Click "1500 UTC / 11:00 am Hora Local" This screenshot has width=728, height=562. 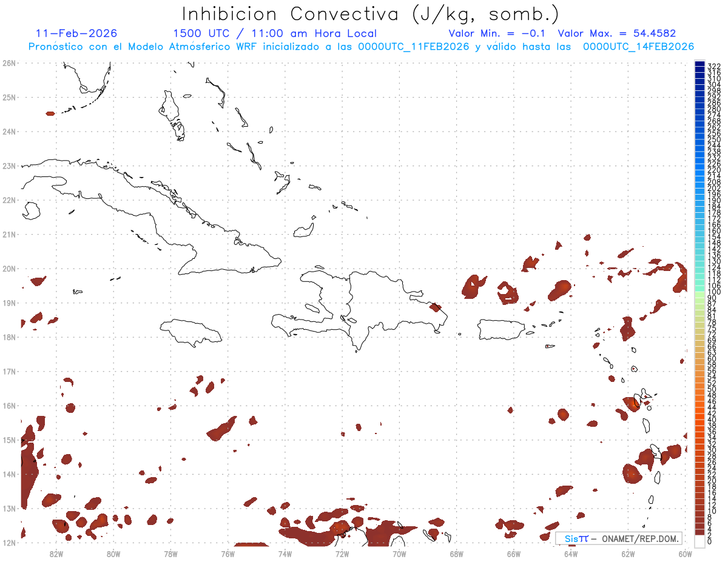275,33
